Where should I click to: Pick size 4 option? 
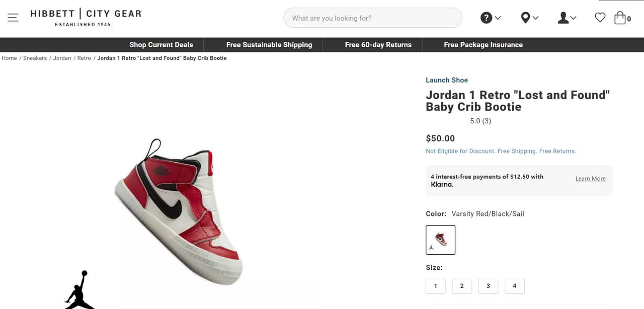[x=514, y=286]
